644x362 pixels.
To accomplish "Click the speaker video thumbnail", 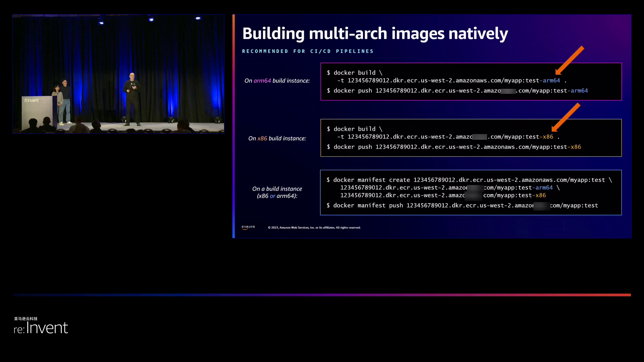I will pos(118,74).
